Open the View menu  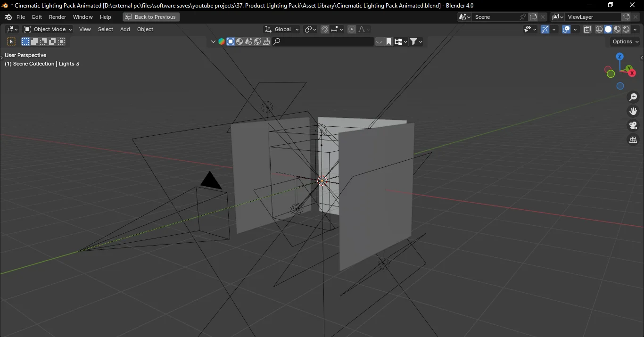click(x=85, y=29)
